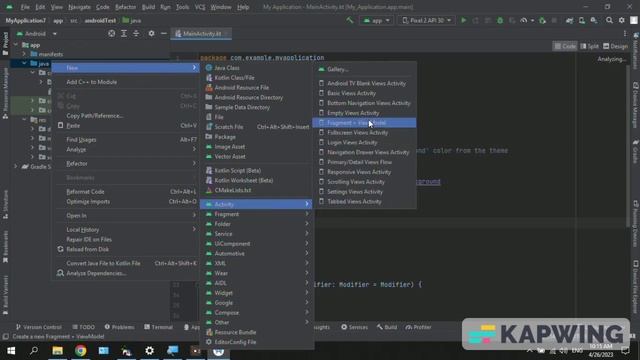Viewport: 640px width, 360px height.
Task: Open the TODO tool window
Action: (x=83, y=327)
